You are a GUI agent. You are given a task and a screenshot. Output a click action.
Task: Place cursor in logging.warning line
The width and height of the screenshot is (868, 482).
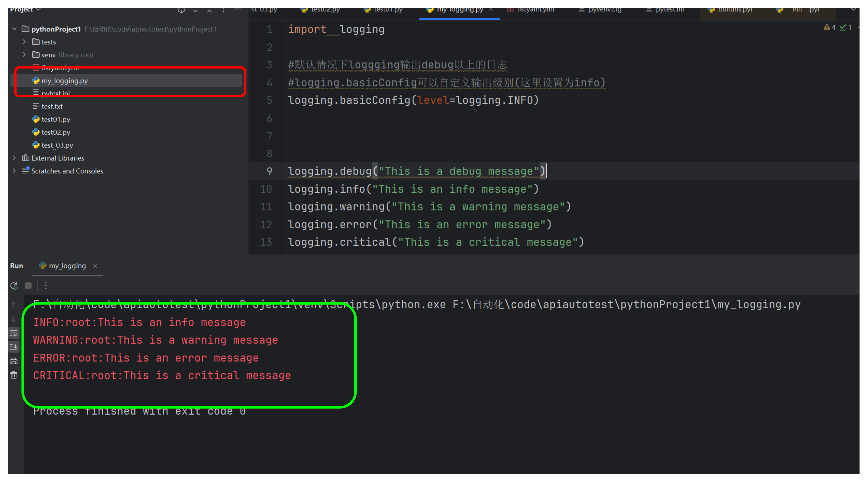(430, 207)
